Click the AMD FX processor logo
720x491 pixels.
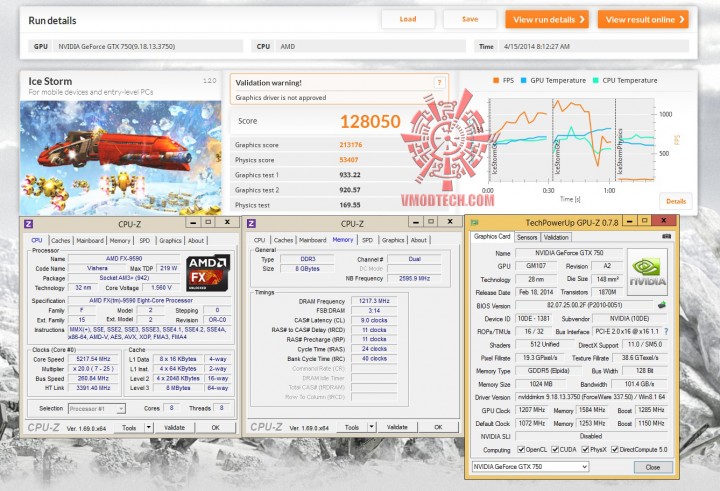208,273
